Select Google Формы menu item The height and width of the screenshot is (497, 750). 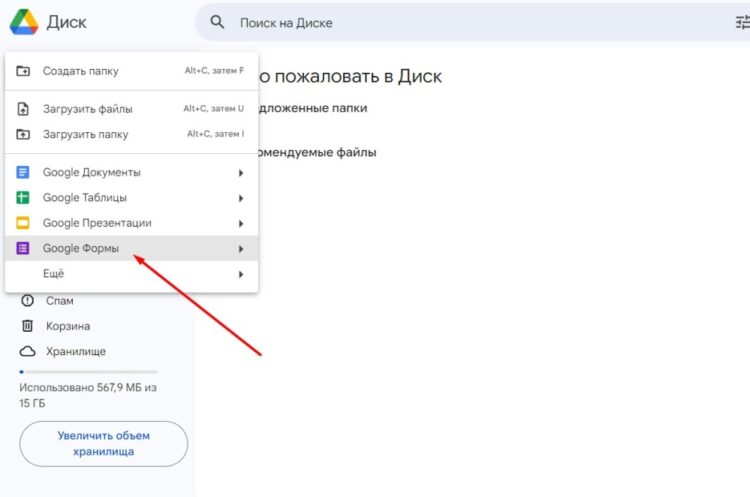point(132,248)
